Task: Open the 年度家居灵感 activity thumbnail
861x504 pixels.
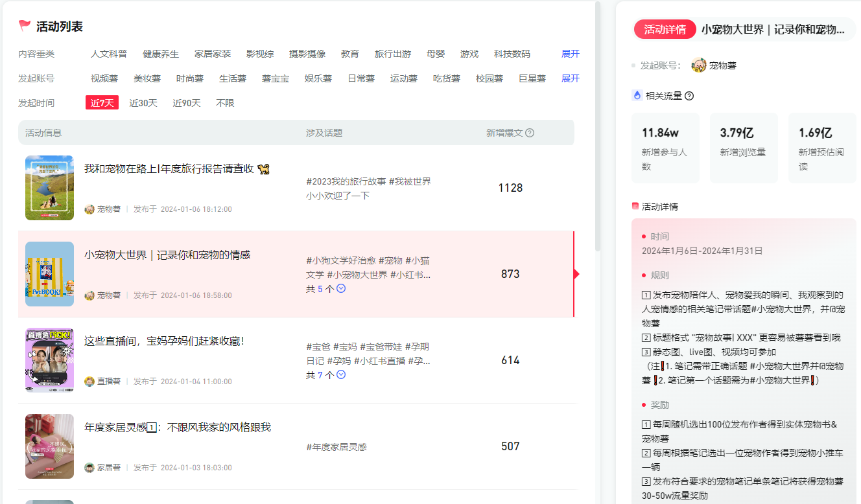Action: 49,446
